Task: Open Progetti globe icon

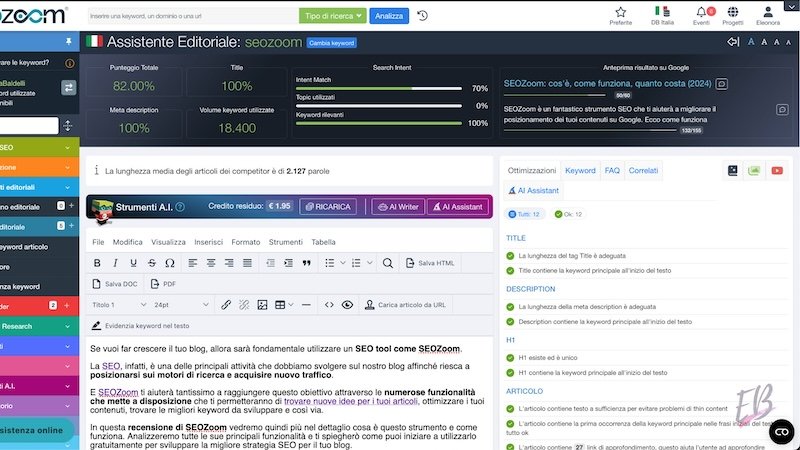Action: [x=733, y=15]
